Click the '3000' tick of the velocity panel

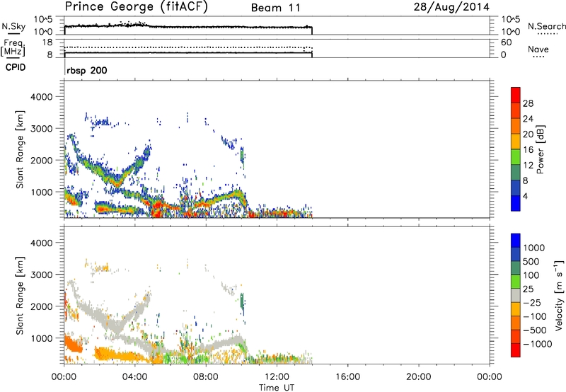coord(41,275)
